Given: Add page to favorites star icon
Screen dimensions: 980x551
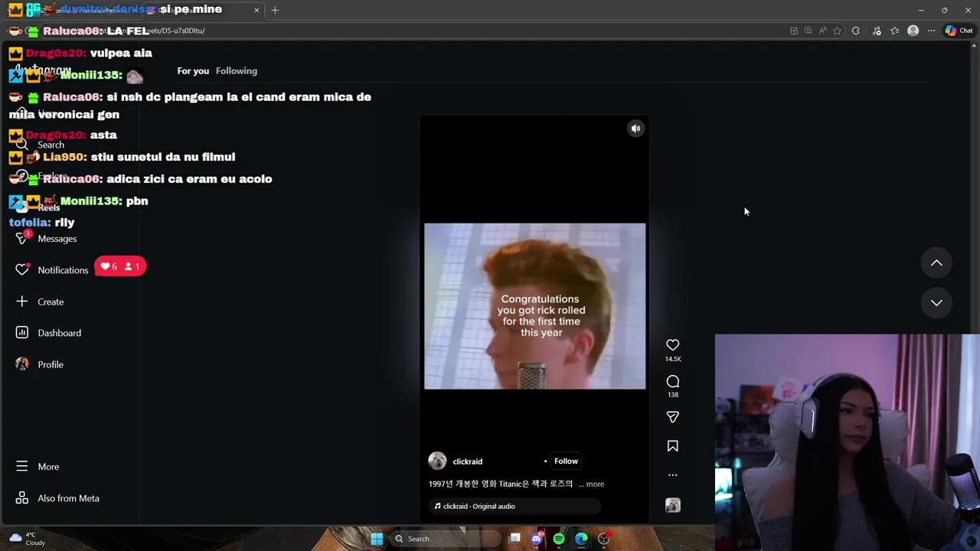Looking at the screenshot, I should [837, 31].
